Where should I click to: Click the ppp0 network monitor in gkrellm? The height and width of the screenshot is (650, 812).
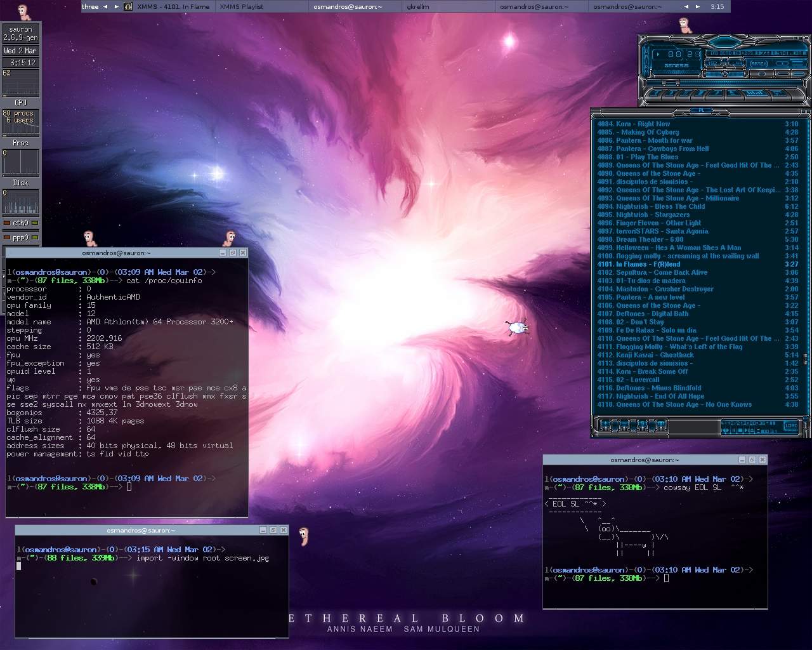coord(20,237)
